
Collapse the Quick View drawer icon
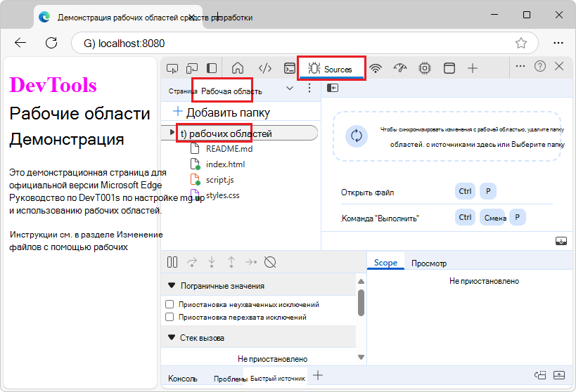click(x=559, y=375)
